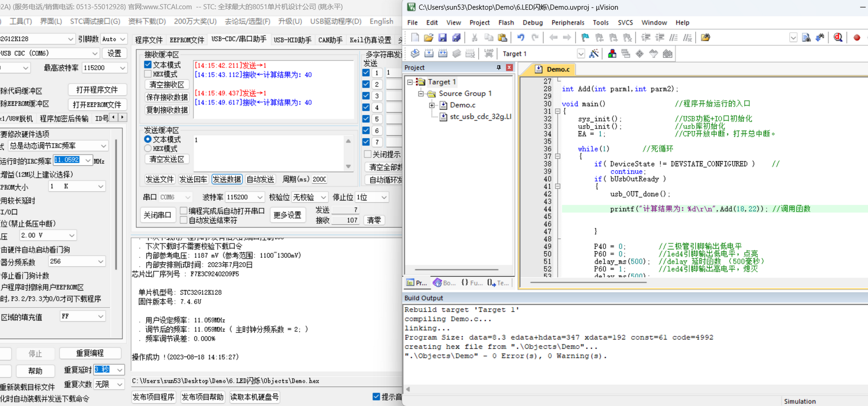
Task: Enable 编程完成后自动打开串口 checkbox
Action: (184, 211)
